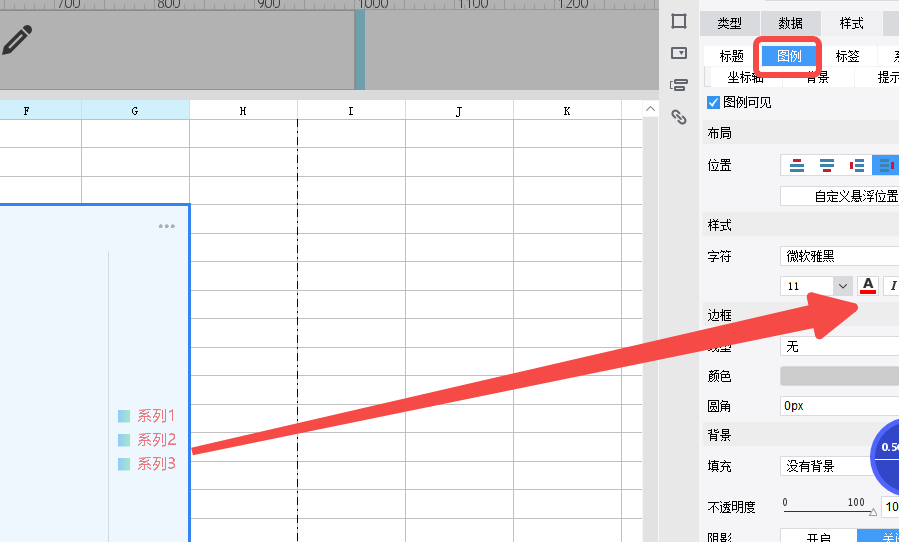This screenshot has height=542, width=899.
Task: Select column header K
Action: (567, 111)
